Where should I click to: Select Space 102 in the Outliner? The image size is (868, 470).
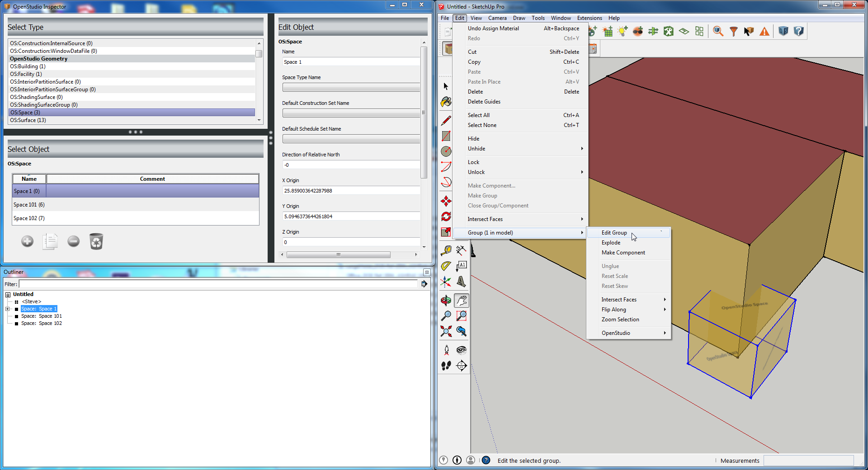42,324
